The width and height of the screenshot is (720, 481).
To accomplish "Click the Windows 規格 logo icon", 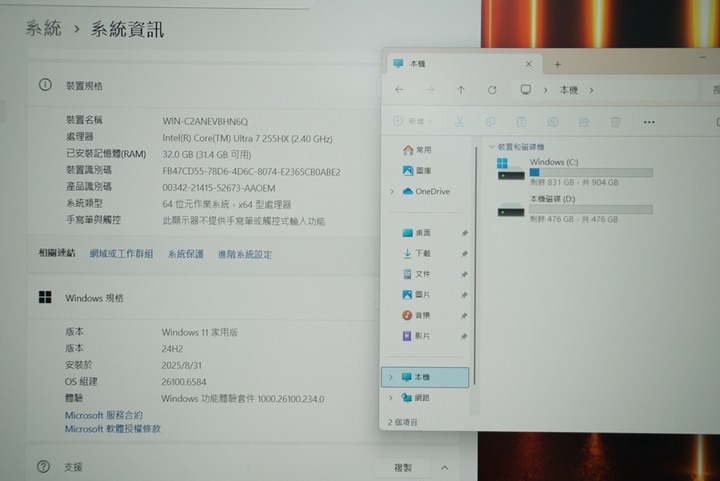I will [x=45, y=297].
